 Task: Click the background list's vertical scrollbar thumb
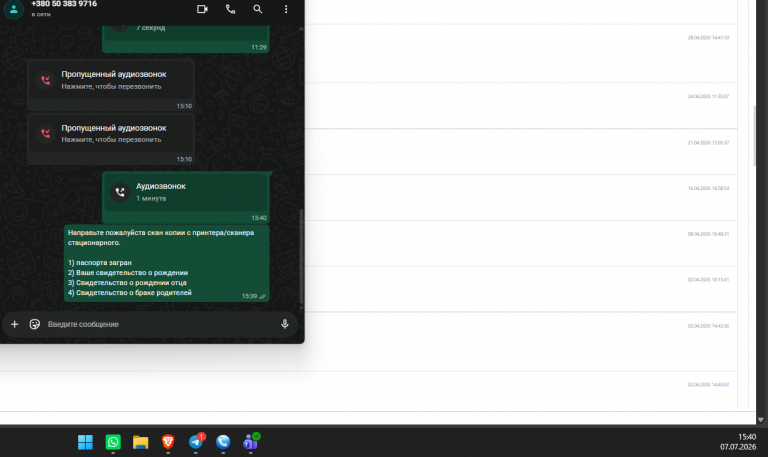tap(754, 136)
